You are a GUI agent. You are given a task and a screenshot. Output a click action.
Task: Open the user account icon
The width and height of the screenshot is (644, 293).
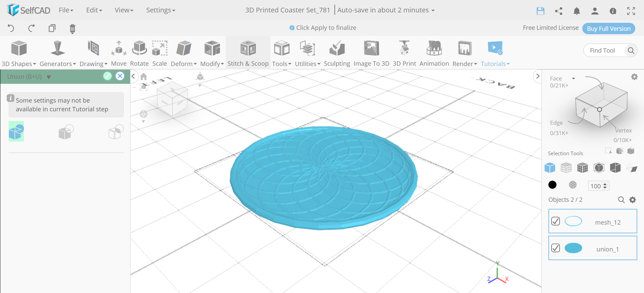[595, 11]
